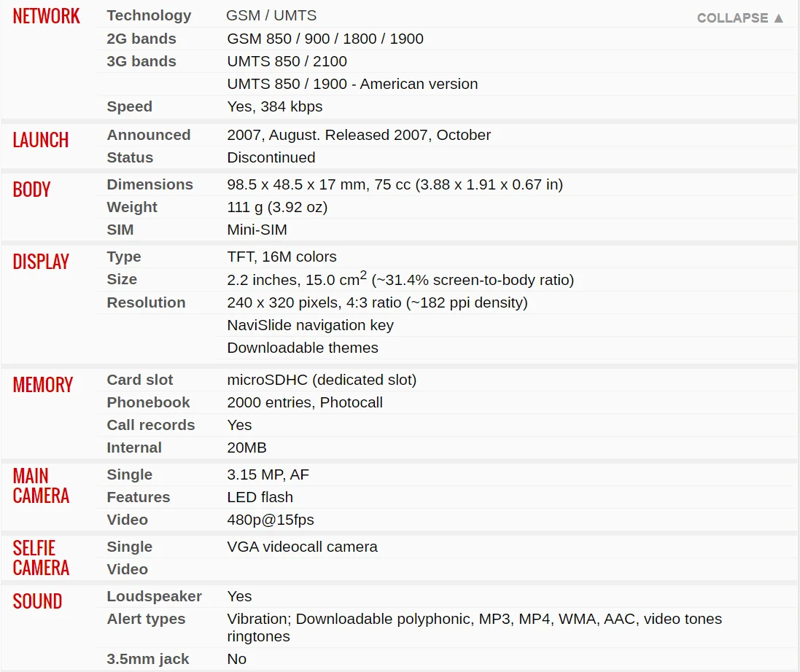This screenshot has height=672, width=800.
Task: Select the Resolution label
Action: [x=146, y=302]
